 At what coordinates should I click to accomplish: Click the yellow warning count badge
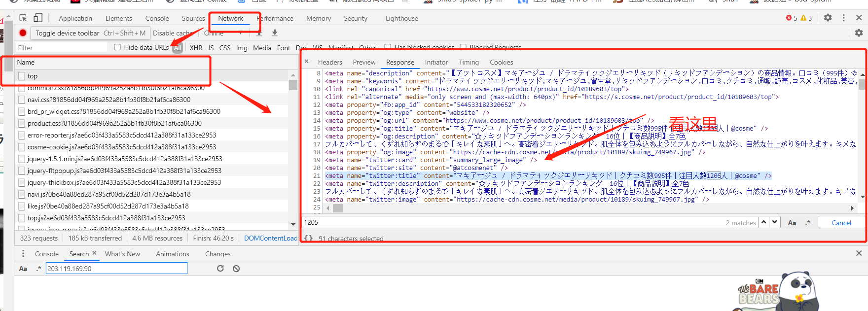[x=806, y=18]
